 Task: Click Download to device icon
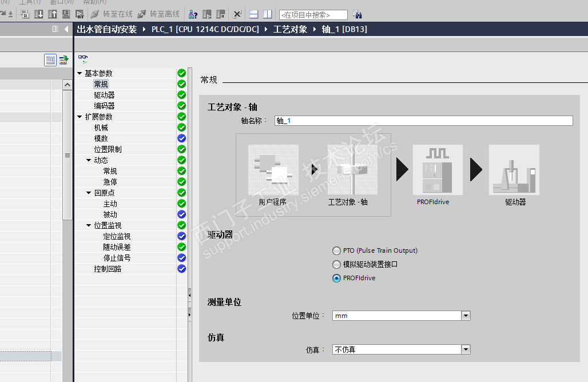[x=39, y=14]
